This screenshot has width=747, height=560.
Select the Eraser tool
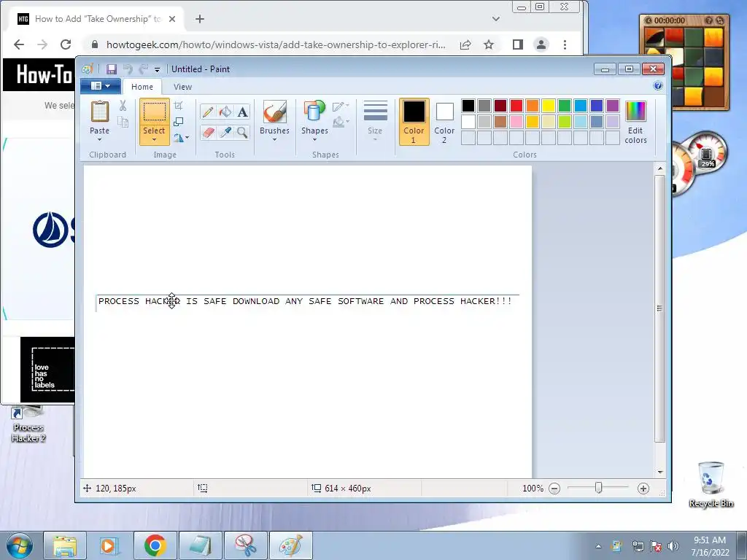[208, 132]
